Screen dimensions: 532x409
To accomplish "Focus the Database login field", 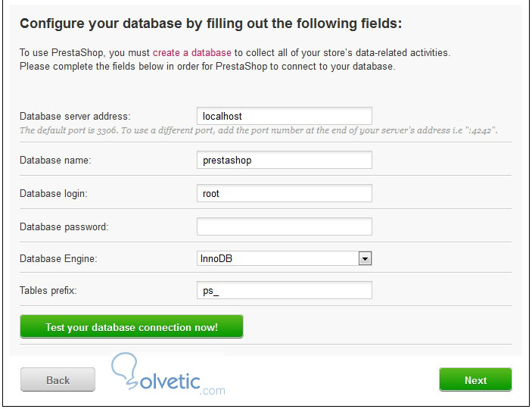I will click(284, 193).
